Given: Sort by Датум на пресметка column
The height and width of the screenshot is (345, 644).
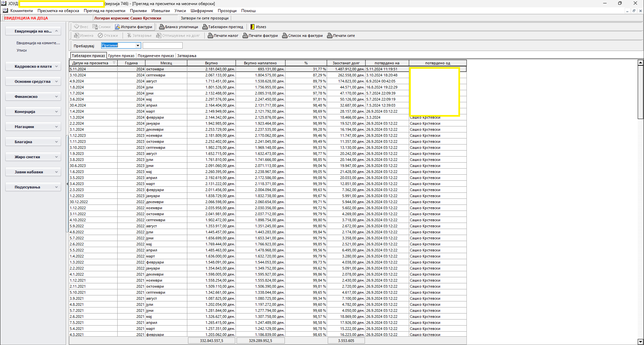Looking at the screenshot, I should (x=93, y=63).
